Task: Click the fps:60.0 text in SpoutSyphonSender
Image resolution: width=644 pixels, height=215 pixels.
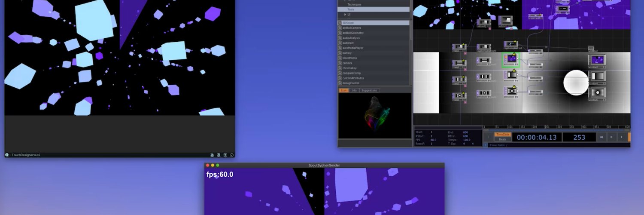Action: (220, 174)
